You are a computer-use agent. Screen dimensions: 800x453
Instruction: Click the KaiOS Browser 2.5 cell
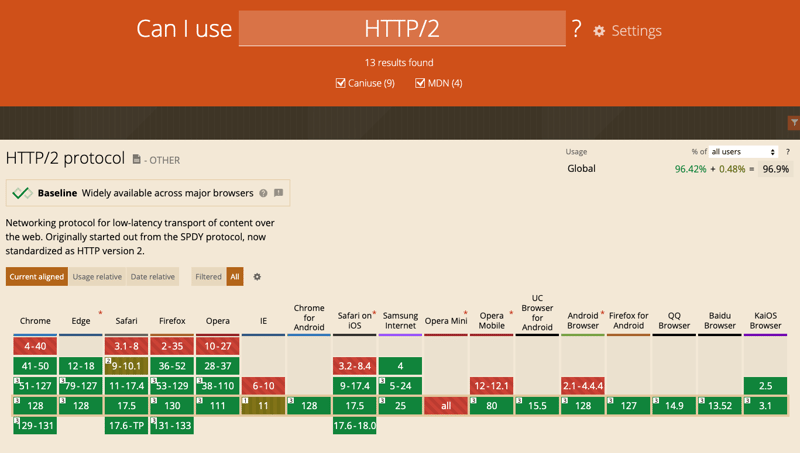pyautogui.click(x=765, y=386)
